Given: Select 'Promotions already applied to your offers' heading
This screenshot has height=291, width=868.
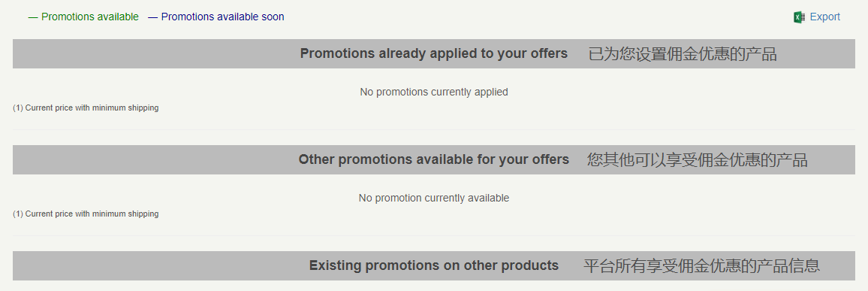Looking at the screenshot, I should coord(433,53).
